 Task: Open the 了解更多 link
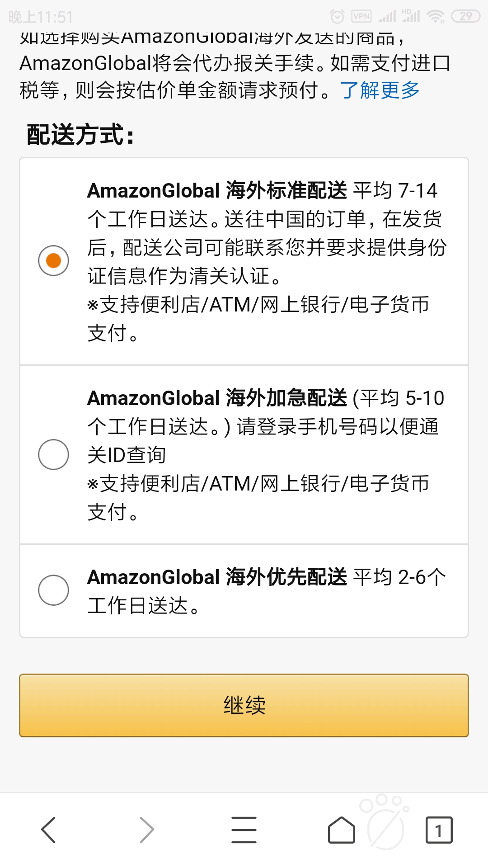[380, 90]
